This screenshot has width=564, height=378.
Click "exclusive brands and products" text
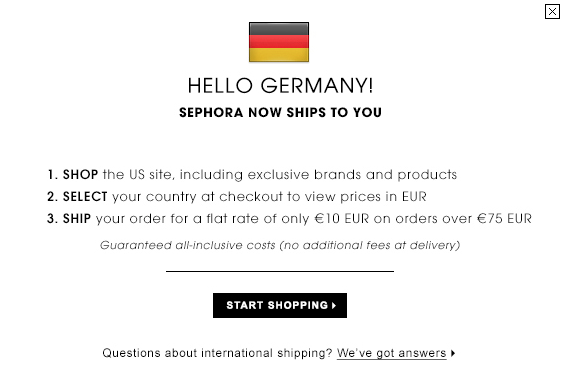(x=352, y=175)
